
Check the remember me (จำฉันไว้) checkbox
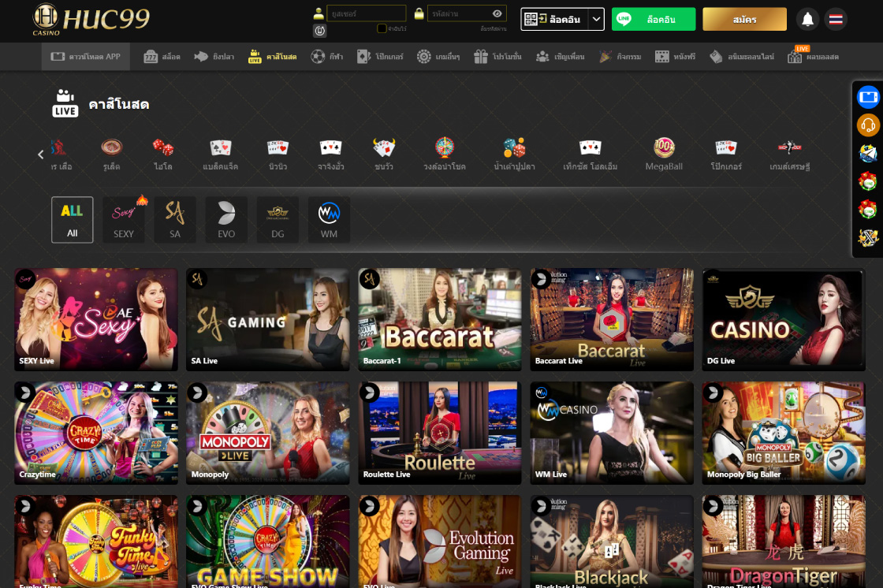point(382,28)
